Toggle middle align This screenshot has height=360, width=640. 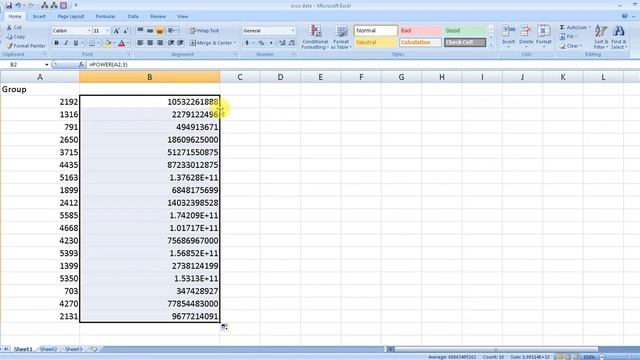click(150, 31)
